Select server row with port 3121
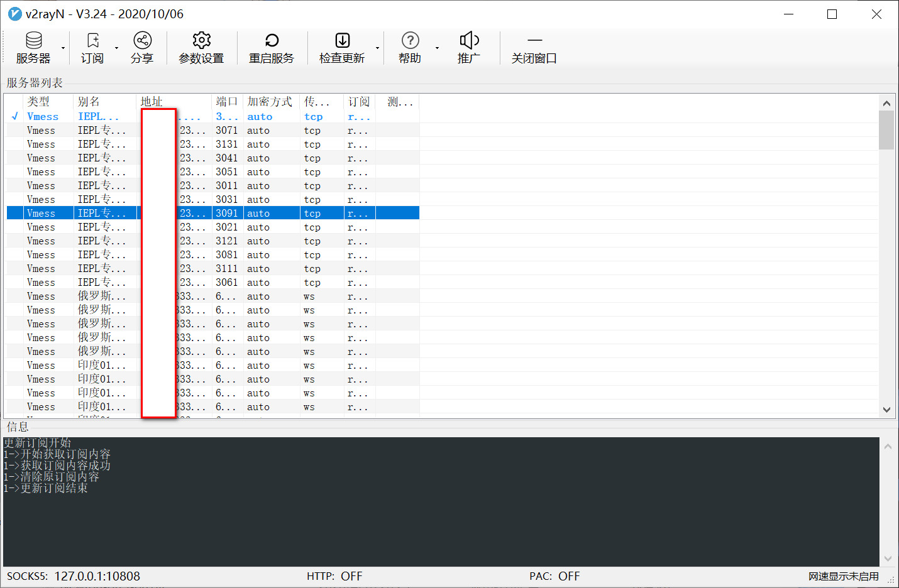This screenshot has width=899, height=588. pyautogui.click(x=213, y=241)
